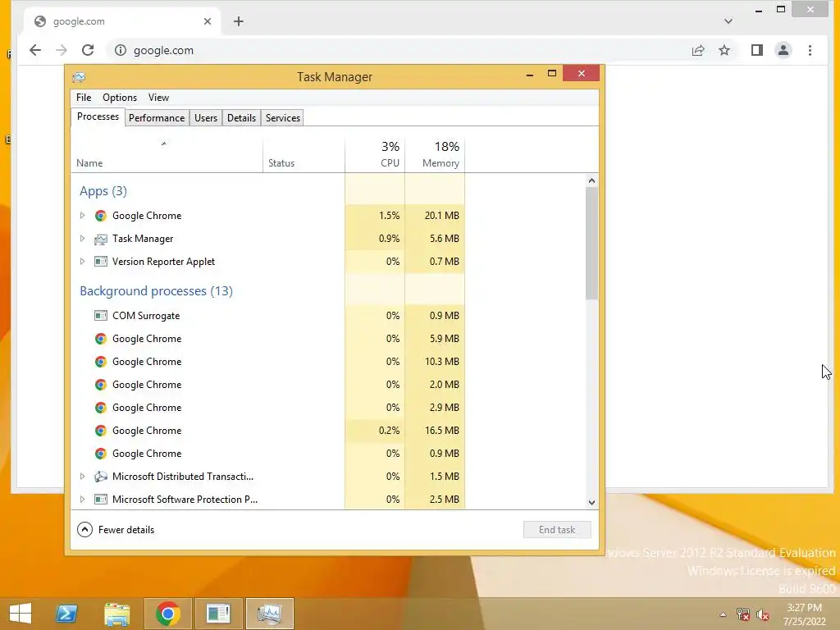The width and height of the screenshot is (840, 630).
Task: Switch to the Details tab
Action: (242, 118)
